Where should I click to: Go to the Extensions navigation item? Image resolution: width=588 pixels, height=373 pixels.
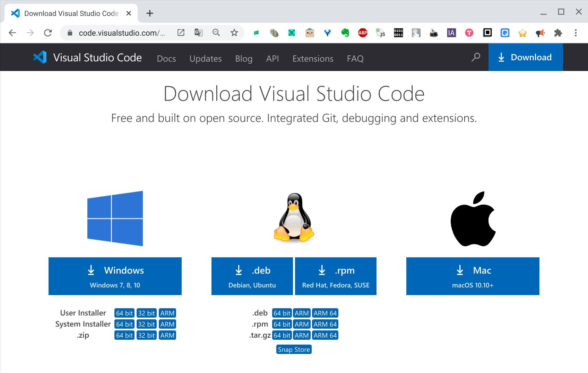click(x=313, y=59)
